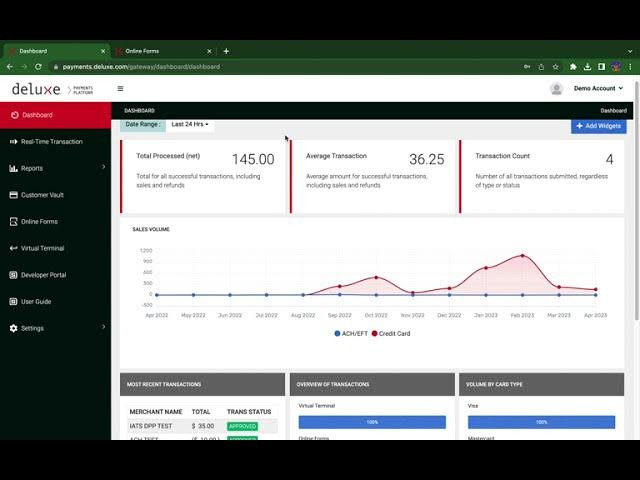Click the APPROVED status badge for IATS DPP TEST

pos(242,426)
